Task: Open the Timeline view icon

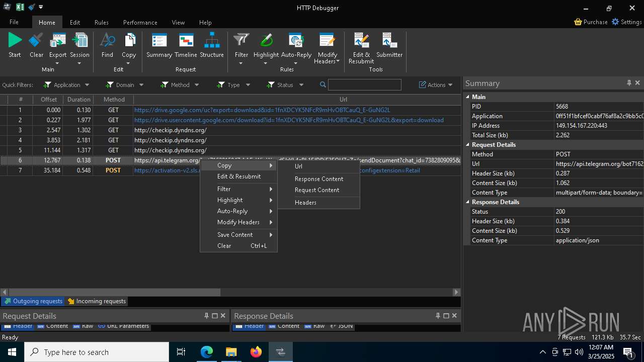Action: tap(186, 40)
